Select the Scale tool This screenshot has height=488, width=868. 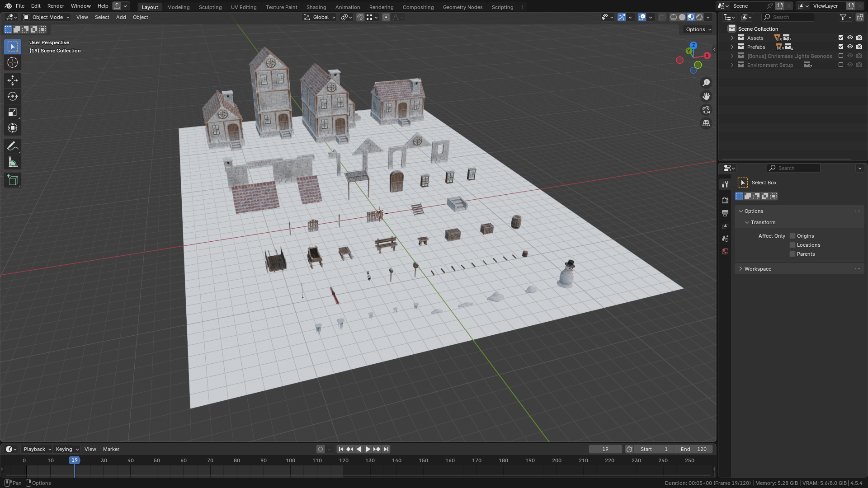pyautogui.click(x=12, y=112)
